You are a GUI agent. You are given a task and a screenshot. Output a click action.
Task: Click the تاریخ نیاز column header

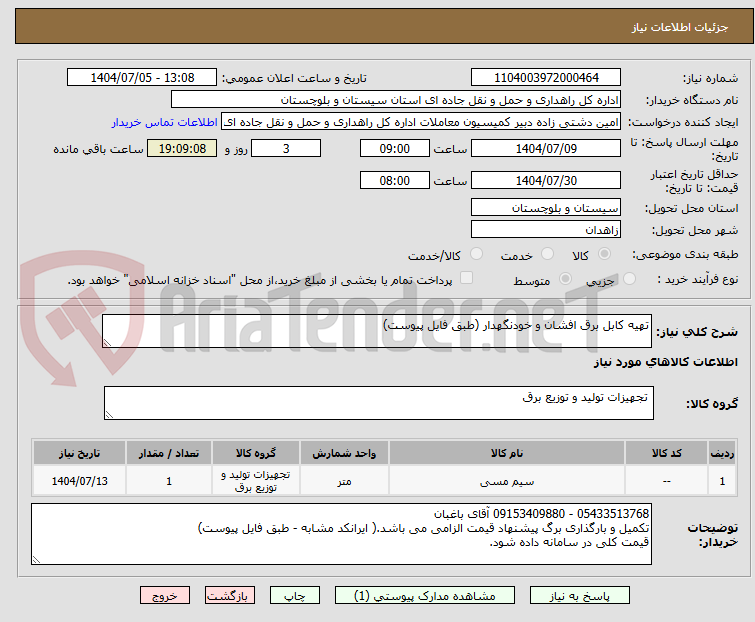click(79, 453)
